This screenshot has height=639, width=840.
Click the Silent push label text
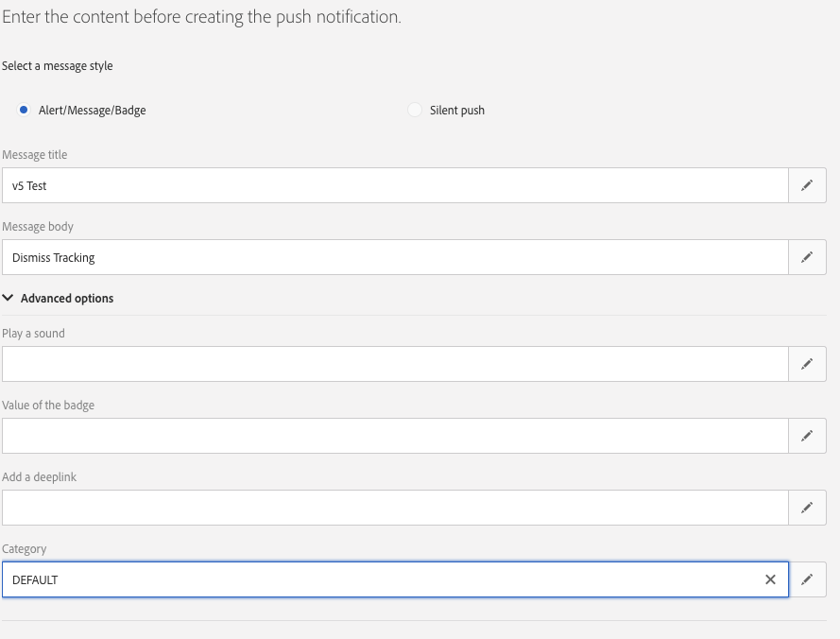(457, 111)
